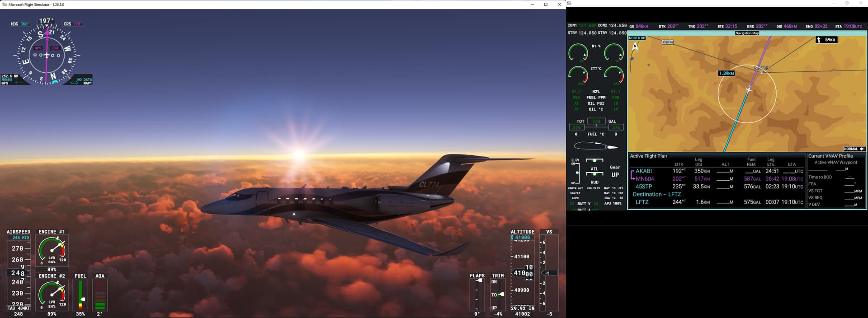Click the ENGINE #2 lever gauge
868x318 pixels.
point(52,295)
